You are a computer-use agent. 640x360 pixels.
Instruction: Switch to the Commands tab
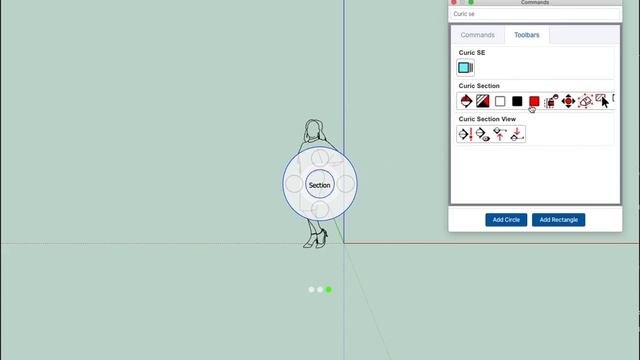(x=478, y=35)
